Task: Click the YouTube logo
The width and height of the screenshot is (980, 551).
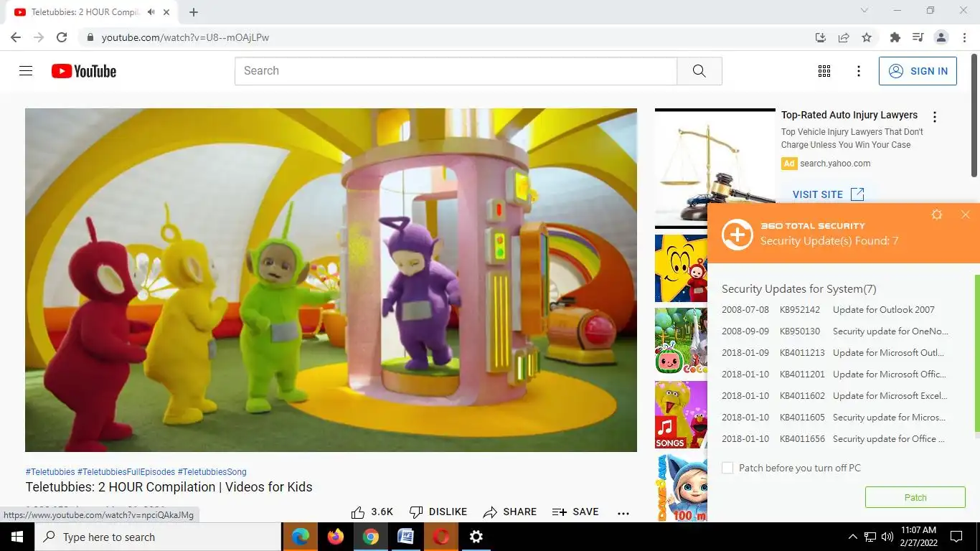Action: click(x=84, y=71)
